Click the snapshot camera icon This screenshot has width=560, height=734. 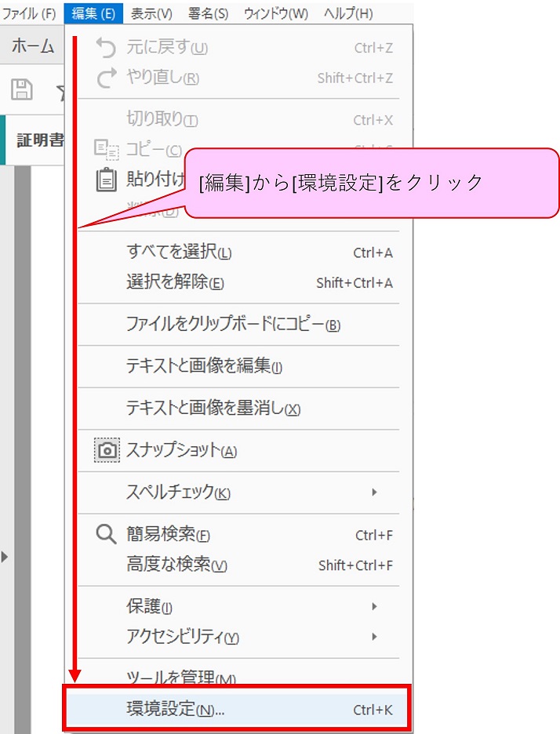[x=106, y=451]
